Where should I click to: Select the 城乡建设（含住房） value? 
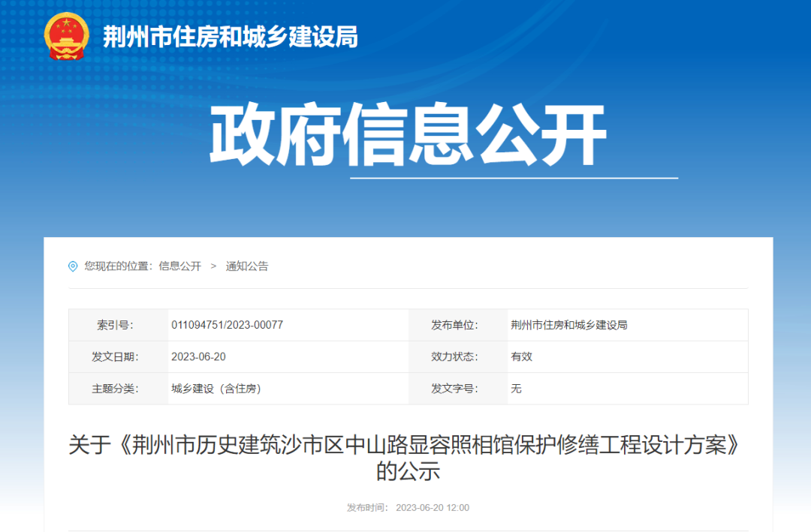216,389
